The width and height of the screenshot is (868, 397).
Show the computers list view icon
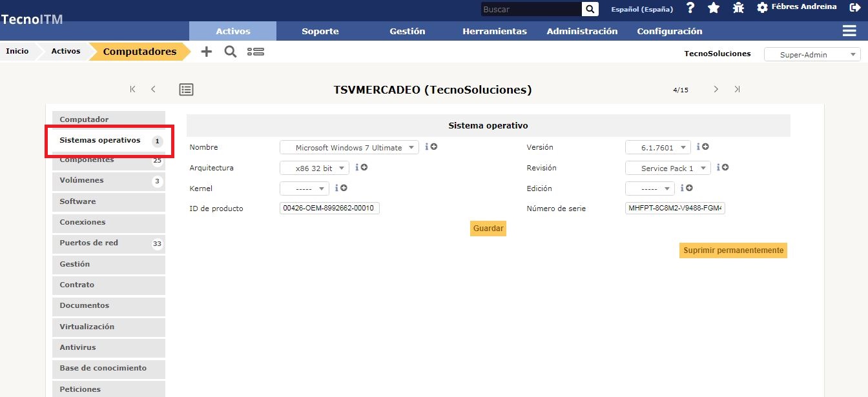(186, 90)
